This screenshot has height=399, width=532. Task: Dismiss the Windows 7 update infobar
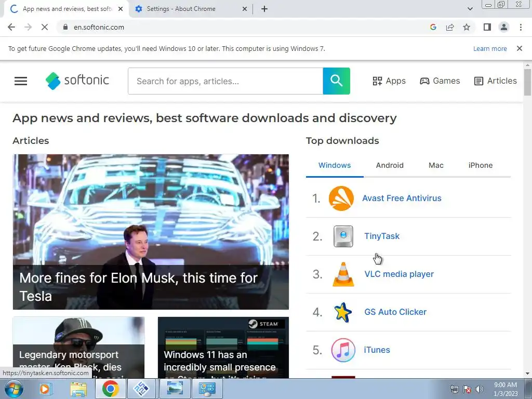520,48
